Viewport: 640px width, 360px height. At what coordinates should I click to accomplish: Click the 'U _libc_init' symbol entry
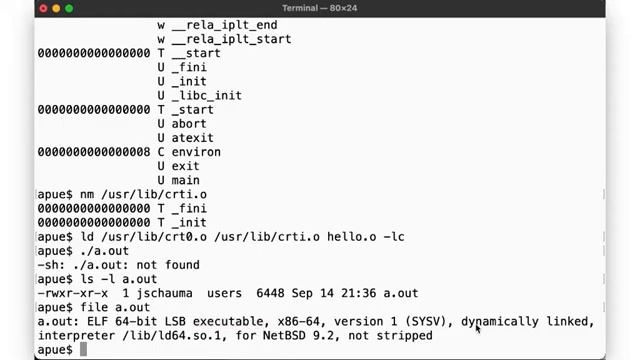pyautogui.click(x=200, y=96)
